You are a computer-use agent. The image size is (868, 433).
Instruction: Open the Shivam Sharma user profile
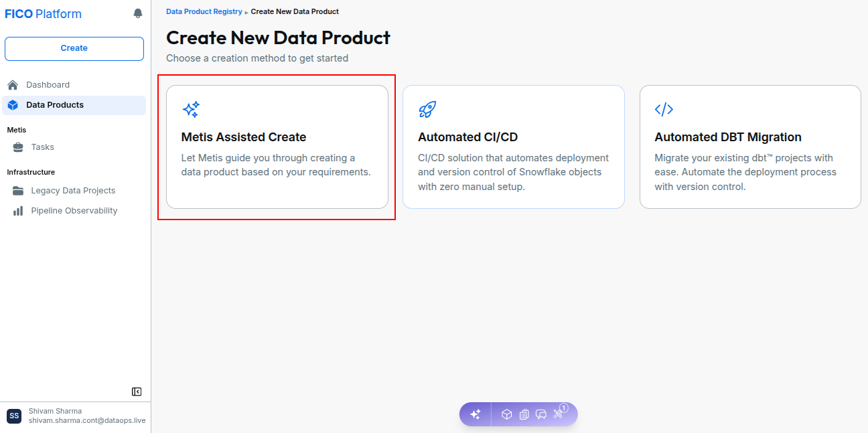click(x=75, y=416)
